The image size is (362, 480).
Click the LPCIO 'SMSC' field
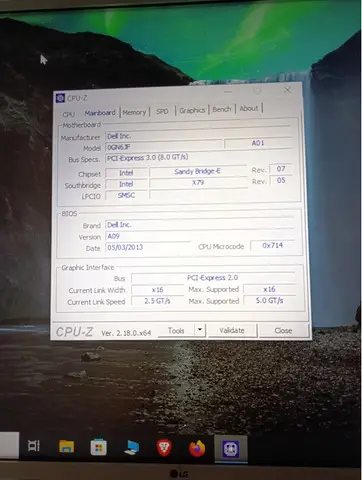tap(126, 195)
